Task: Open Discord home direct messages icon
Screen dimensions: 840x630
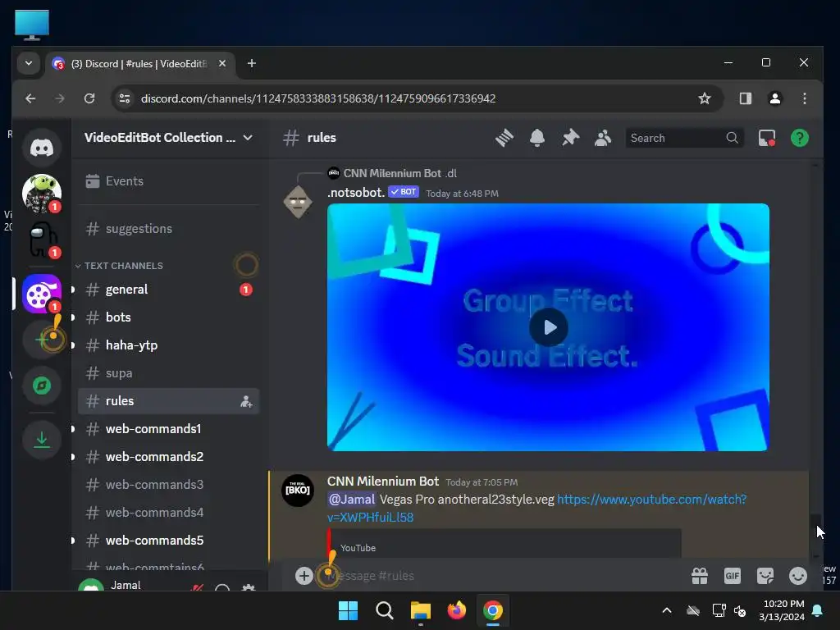Action: (x=42, y=147)
